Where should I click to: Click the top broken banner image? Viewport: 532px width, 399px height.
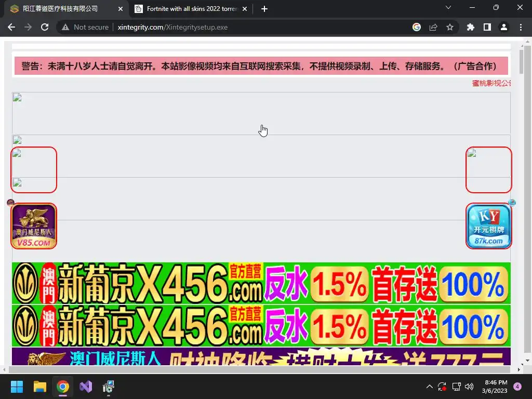tap(261, 113)
